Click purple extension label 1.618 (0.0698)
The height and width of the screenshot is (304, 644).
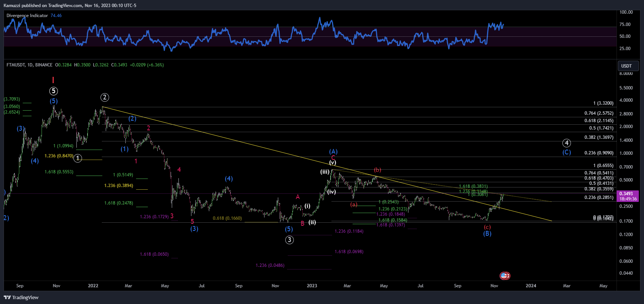click(349, 252)
